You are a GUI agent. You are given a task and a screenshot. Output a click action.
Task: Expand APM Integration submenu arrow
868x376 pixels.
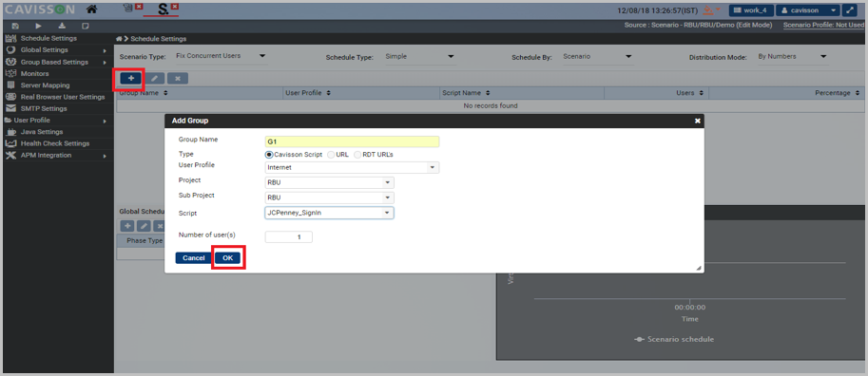click(104, 156)
